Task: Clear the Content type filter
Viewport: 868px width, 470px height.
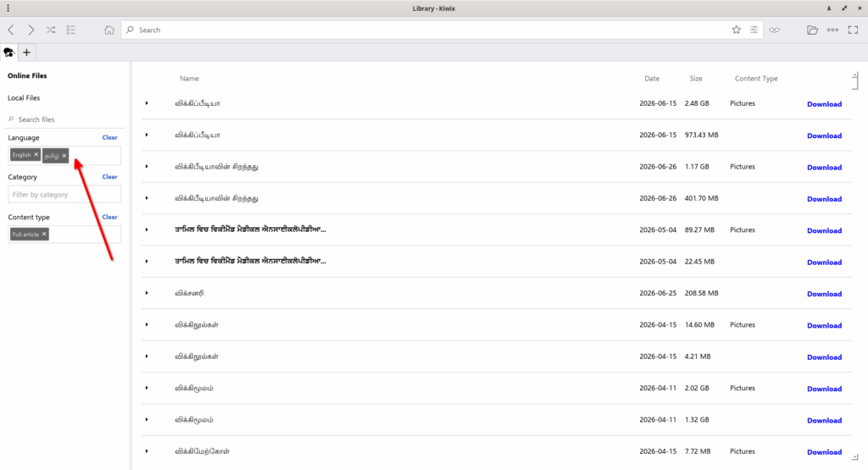Action: [x=109, y=218]
